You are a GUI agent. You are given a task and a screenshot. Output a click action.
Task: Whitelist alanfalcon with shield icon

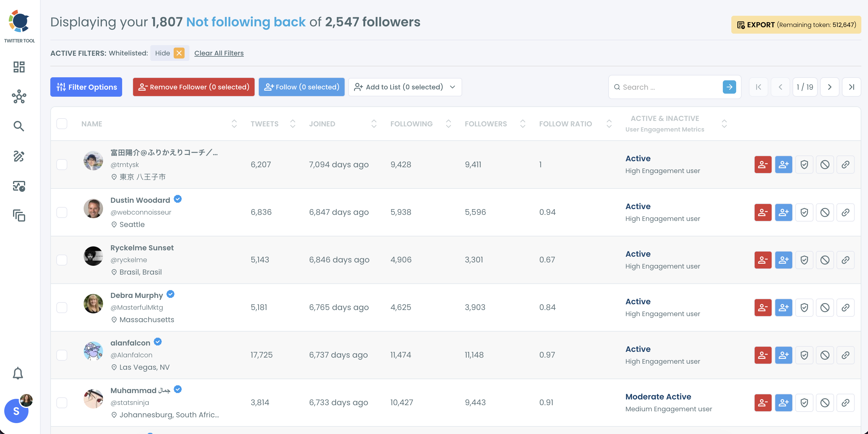point(804,355)
